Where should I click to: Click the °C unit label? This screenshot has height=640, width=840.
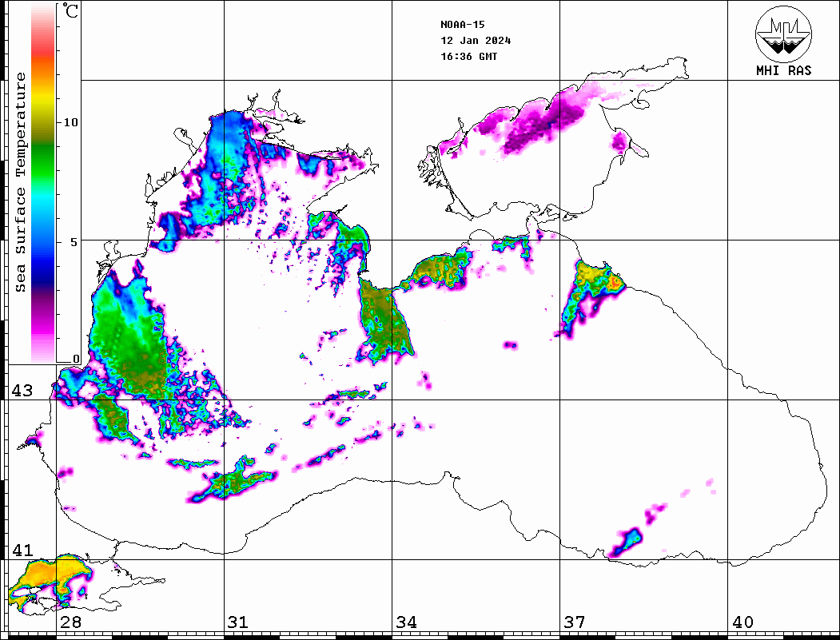[x=70, y=10]
